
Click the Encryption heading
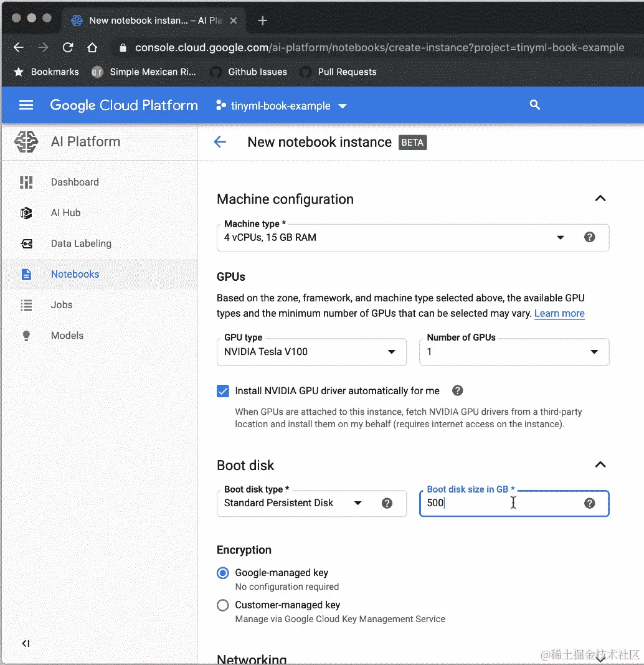point(244,550)
